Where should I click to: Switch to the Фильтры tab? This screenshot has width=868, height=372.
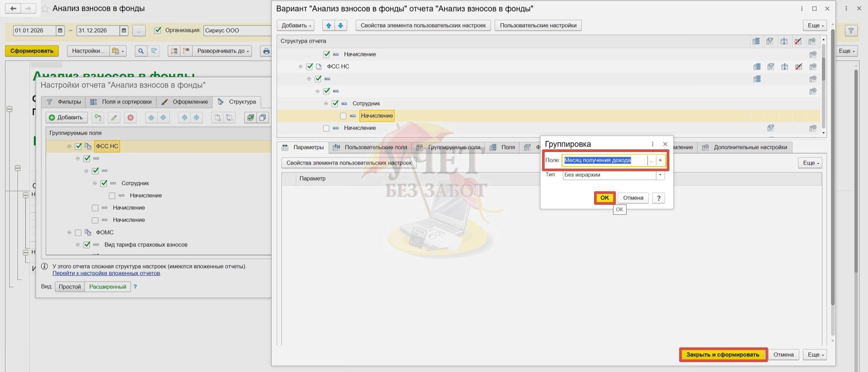click(x=64, y=102)
